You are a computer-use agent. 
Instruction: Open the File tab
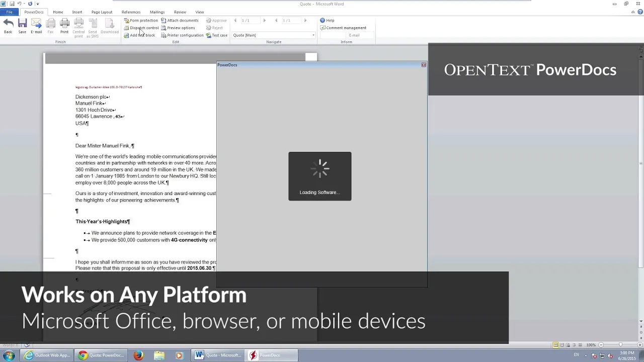pyautogui.click(x=9, y=12)
